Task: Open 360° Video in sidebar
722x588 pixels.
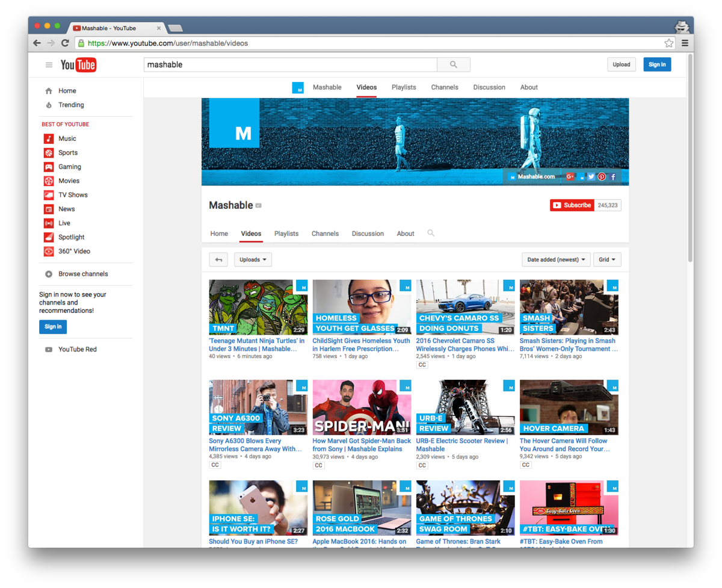Action: (74, 252)
